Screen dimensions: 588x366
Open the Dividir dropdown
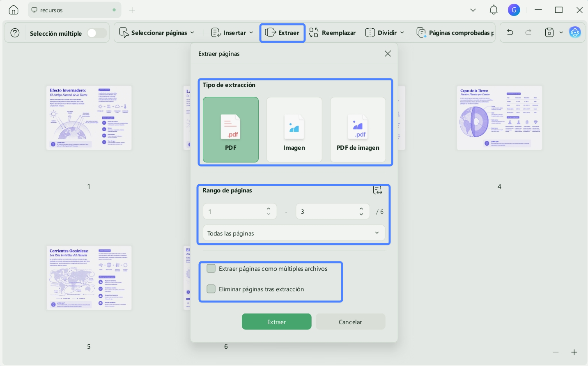[x=385, y=33]
